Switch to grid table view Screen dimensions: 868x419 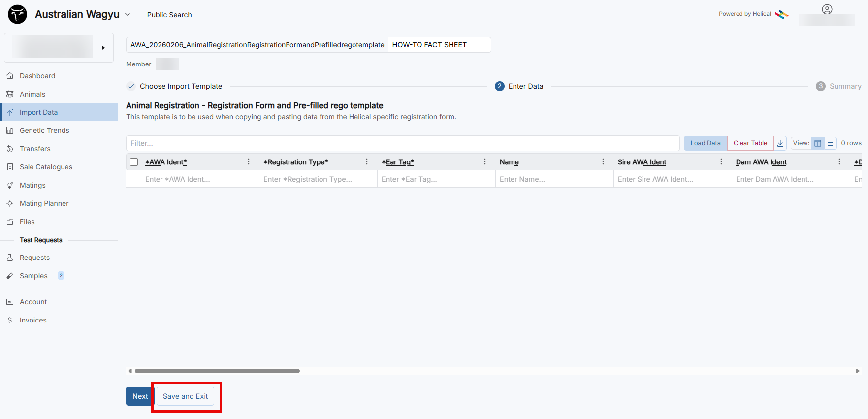tap(818, 143)
